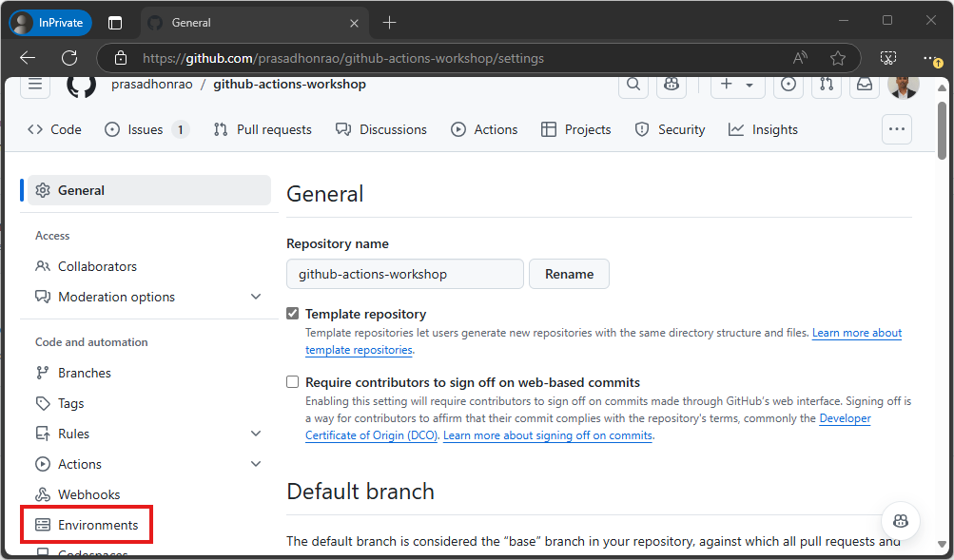
Task: Click the floating Copilot button
Action: coord(899,520)
